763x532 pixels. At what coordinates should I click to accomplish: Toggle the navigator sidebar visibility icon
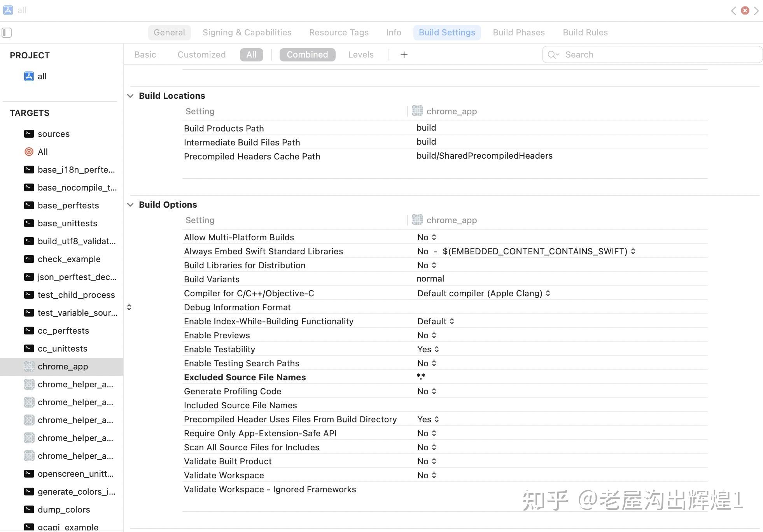coord(7,32)
